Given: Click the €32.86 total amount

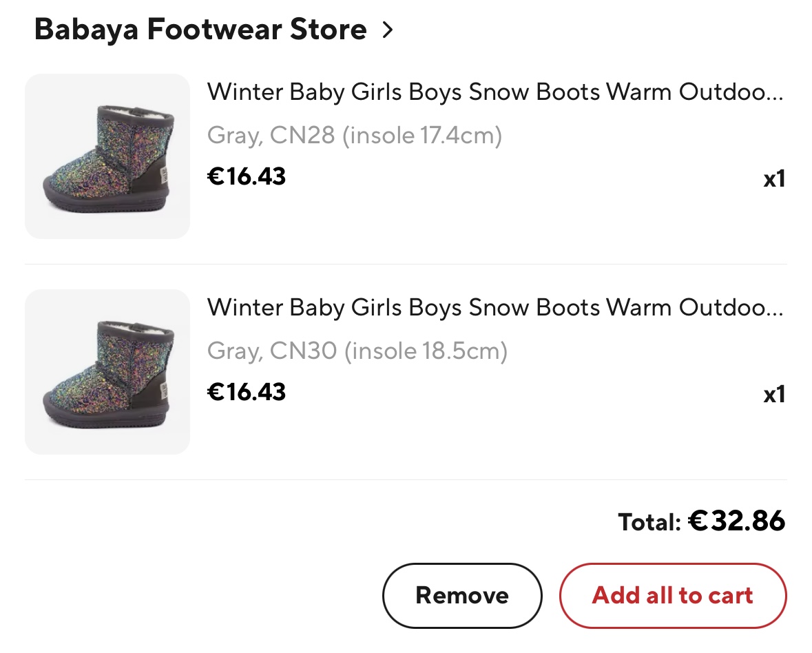Looking at the screenshot, I should pyautogui.click(x=737, y=521).
